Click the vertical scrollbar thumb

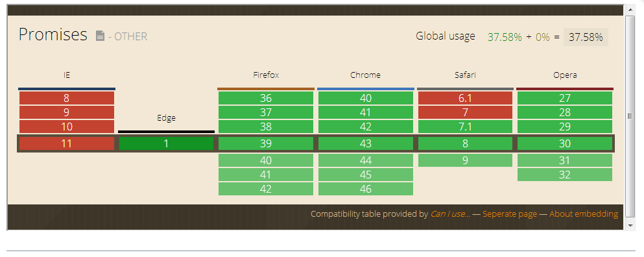[630, 116]
